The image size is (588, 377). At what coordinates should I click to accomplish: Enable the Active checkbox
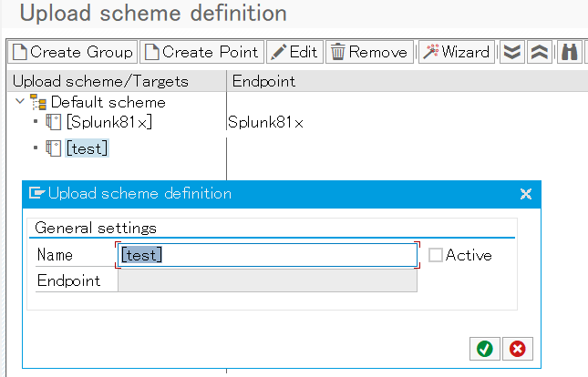click(436, 255)
